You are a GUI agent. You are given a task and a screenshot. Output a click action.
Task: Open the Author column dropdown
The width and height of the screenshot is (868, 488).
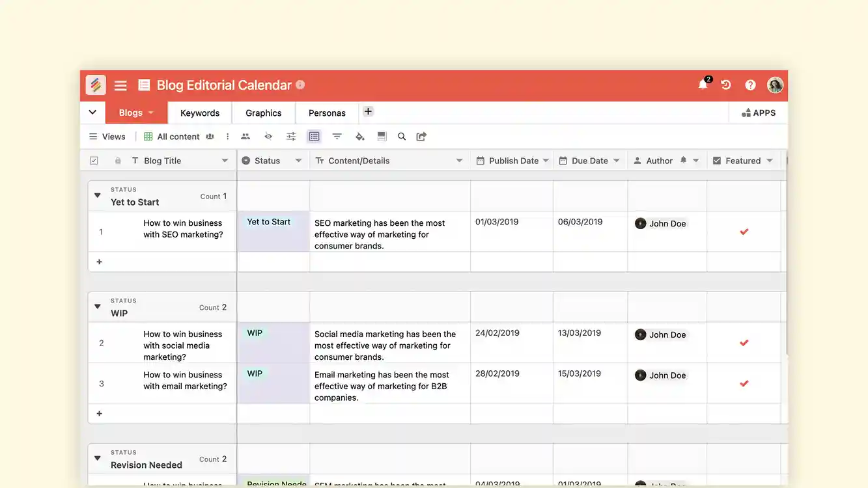click(x=695, y=159)
